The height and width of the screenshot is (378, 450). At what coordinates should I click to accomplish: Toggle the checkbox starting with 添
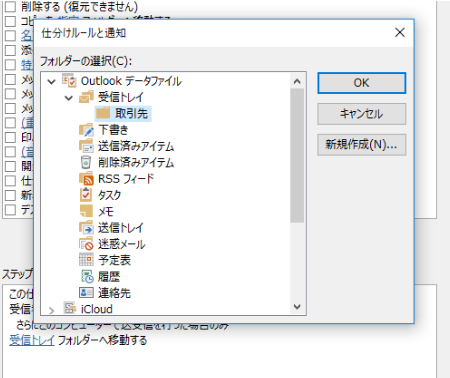[x=10, y=50]
